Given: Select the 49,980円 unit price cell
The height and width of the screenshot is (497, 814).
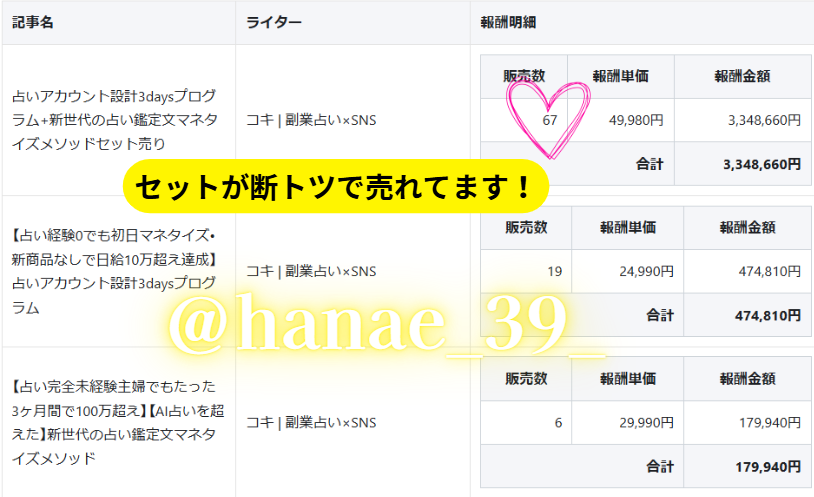Looking at the screenshot, I should pos(621,120).
